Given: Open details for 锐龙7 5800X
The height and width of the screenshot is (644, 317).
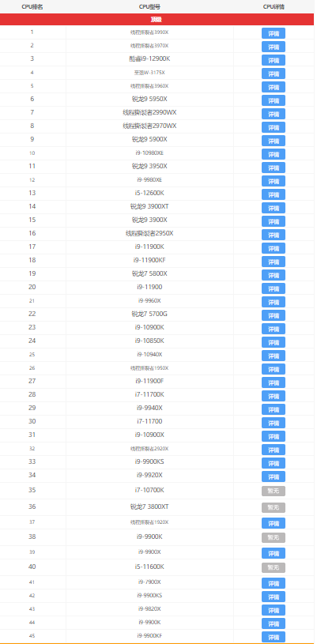Looking at the screenshot, I should tap(273, 275).
